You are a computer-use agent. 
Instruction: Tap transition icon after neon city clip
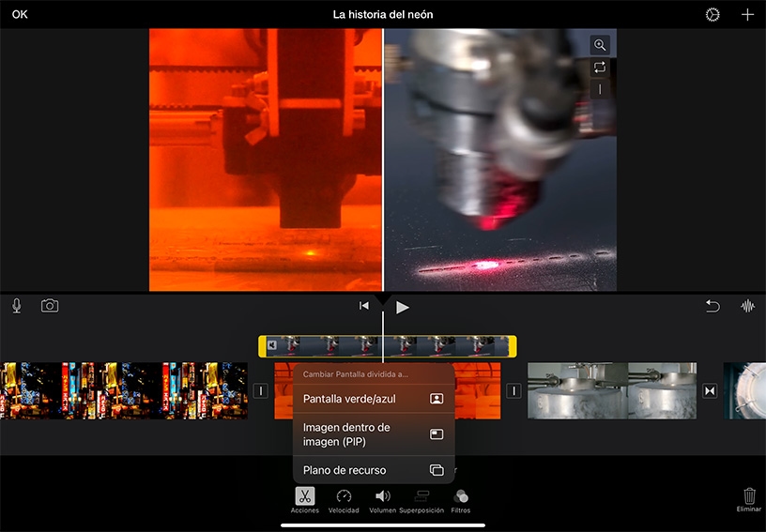pos(260,390)
